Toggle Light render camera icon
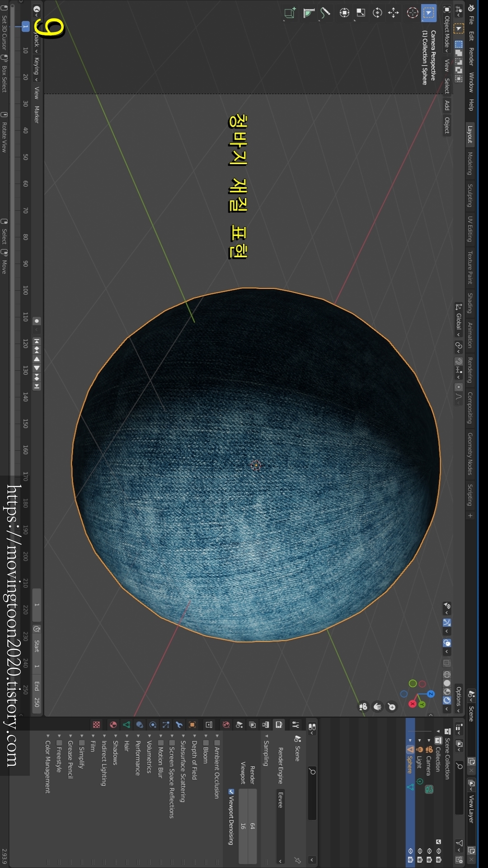Screen dimensions: 488x868 click(420, 859)
